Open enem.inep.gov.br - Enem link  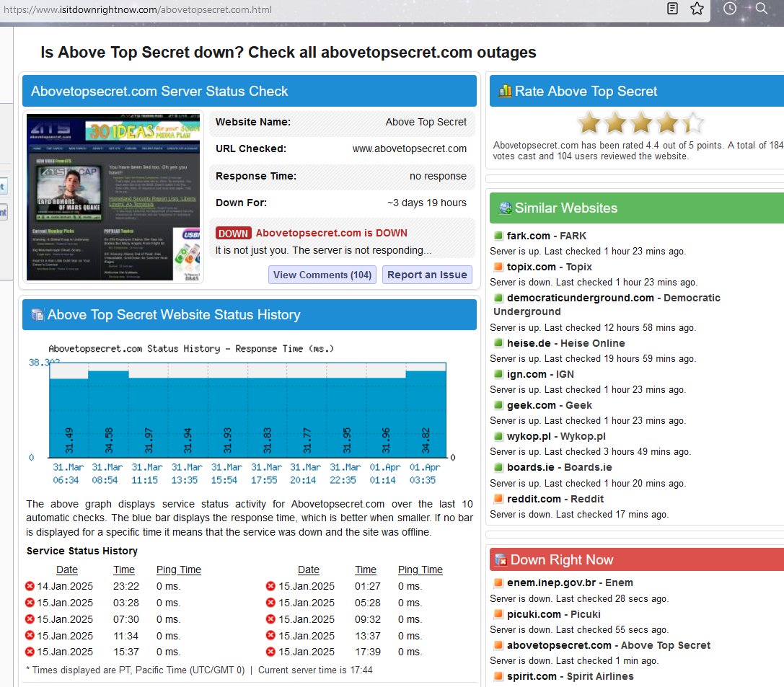(570, 582)
